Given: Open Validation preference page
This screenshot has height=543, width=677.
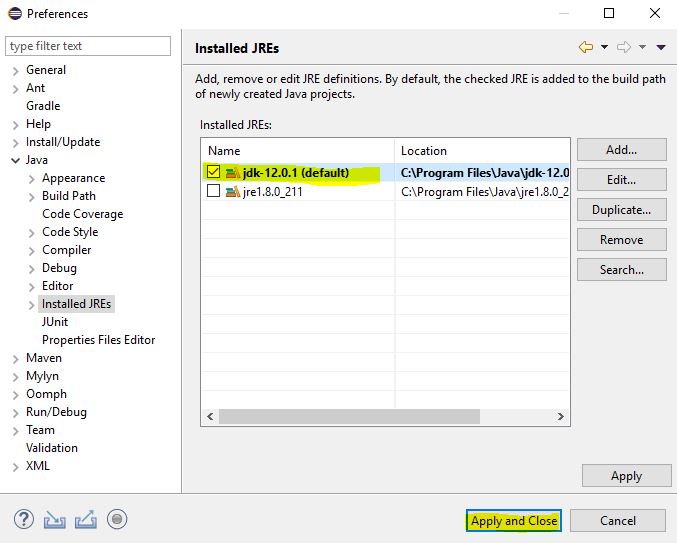Looking at the screenshot, I should tap(52, 448).
